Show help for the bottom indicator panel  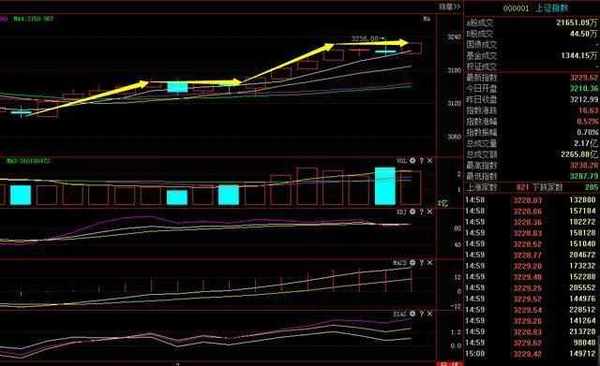tap(421, 314)
